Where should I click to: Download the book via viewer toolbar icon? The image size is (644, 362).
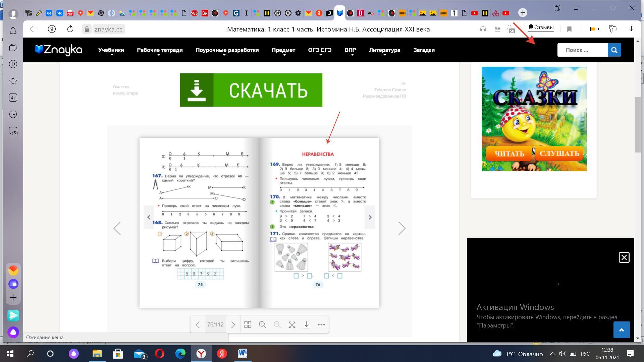pyautogui.click(x=307, y=324)
